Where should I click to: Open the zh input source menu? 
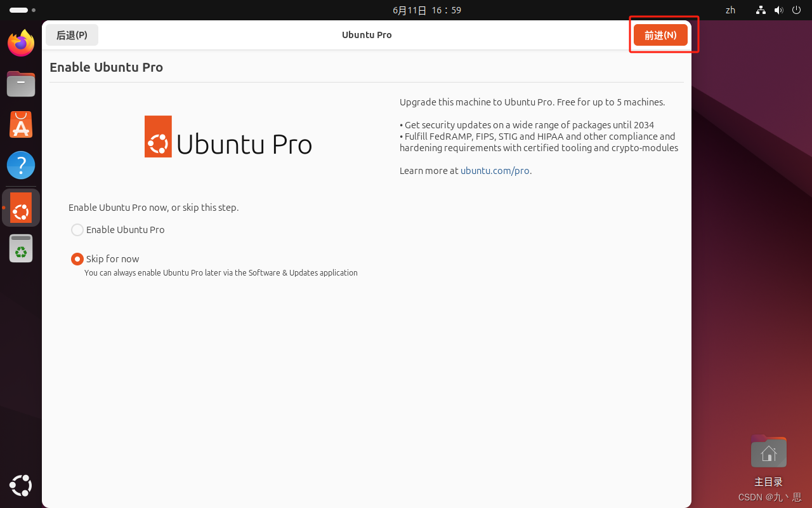click(x=730, y=10)
